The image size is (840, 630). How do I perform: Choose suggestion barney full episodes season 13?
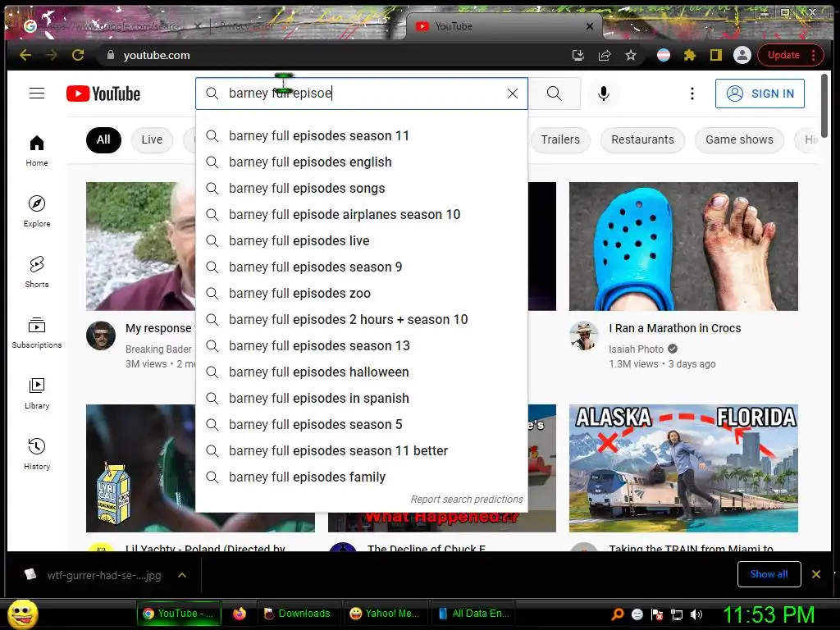362,346
